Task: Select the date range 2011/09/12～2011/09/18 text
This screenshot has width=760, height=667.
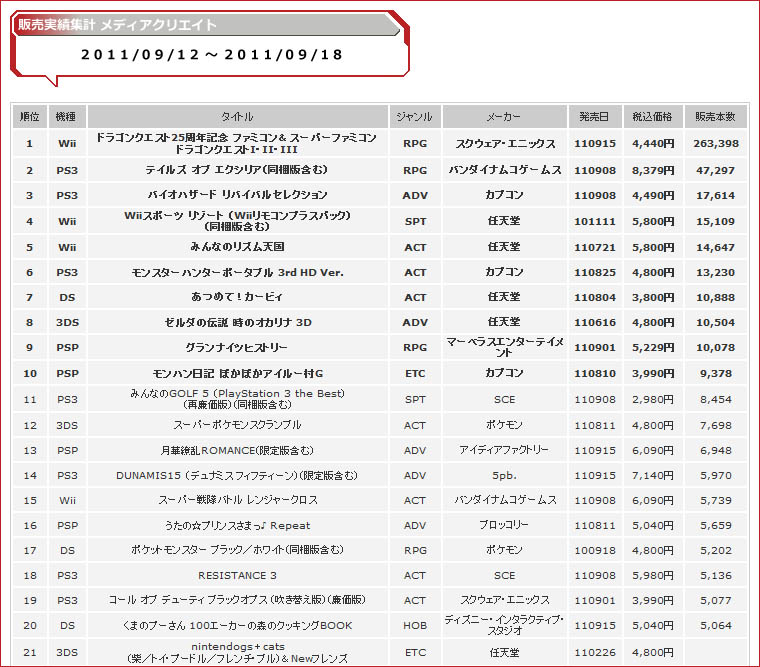Action: coord(212,54)
